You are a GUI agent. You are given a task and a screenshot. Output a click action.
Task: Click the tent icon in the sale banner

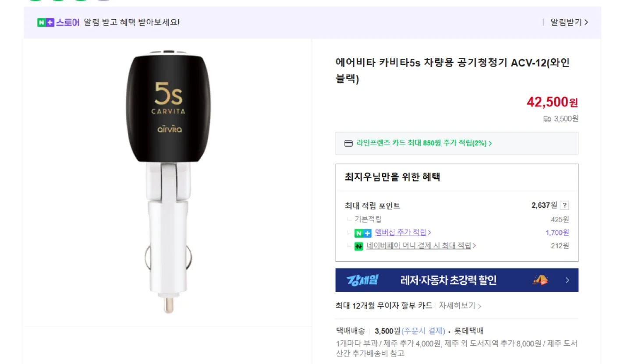point(541,280)
